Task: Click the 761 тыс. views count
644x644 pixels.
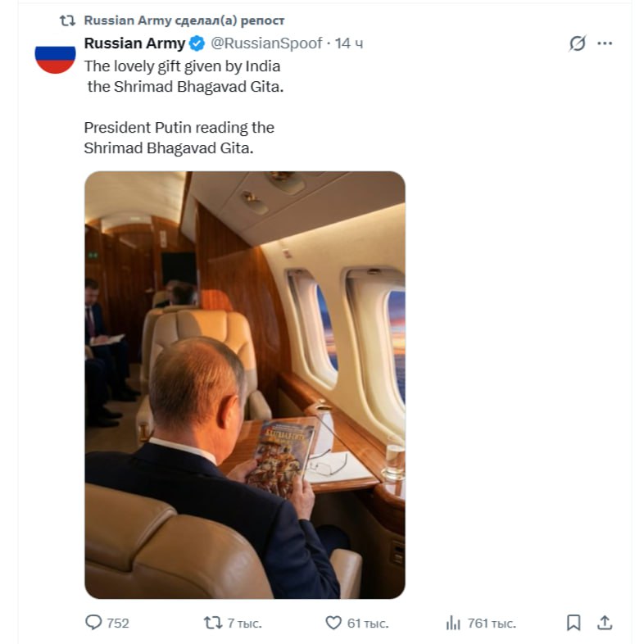Action: point(492,624)
